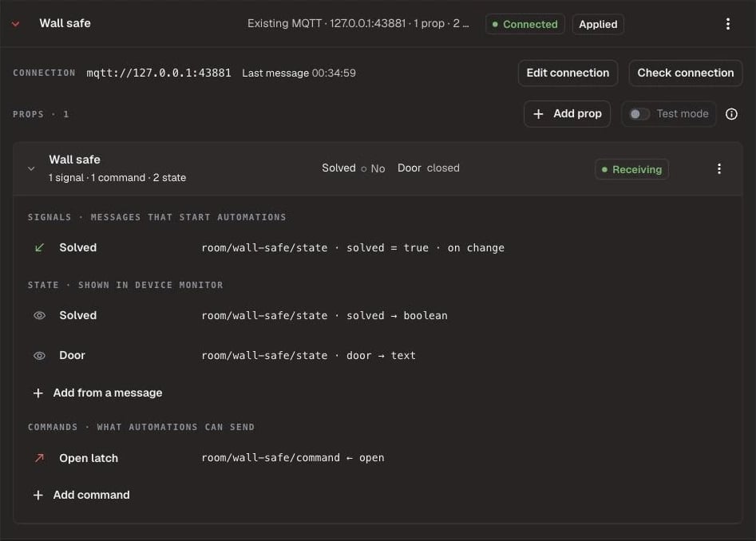The image size is (756, 541).
Task: Click Edit connection button
Action: (x=568, y=73)
